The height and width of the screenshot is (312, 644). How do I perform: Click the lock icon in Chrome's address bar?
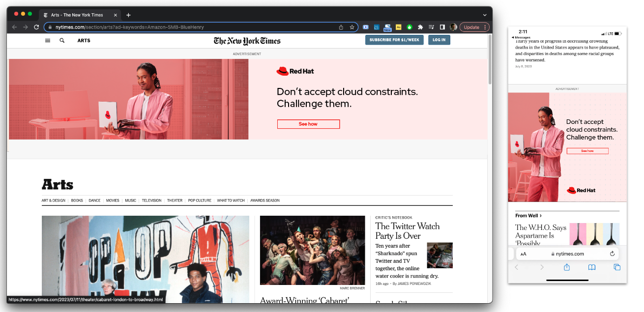click(51, 27)
